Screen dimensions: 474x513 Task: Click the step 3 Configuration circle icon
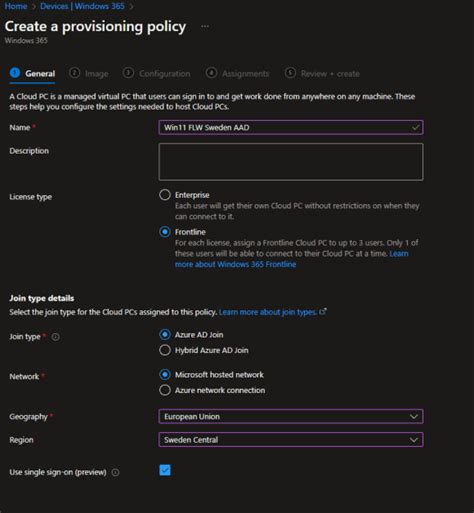point(128,73)
